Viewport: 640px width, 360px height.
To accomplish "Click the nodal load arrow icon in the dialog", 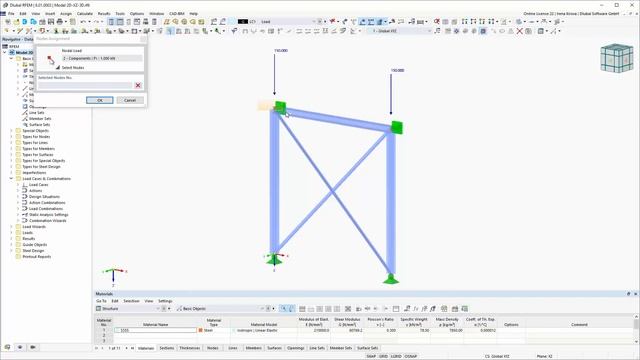I will click(51, 60).
